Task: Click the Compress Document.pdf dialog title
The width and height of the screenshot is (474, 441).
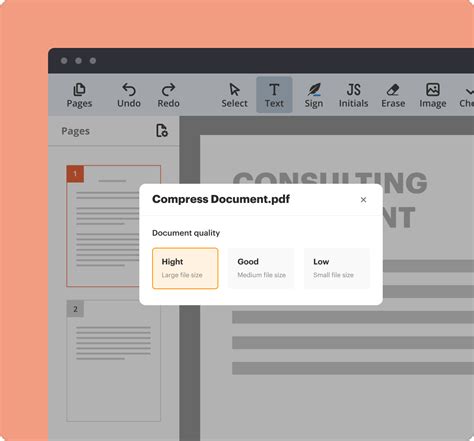Action: point(221,199)
